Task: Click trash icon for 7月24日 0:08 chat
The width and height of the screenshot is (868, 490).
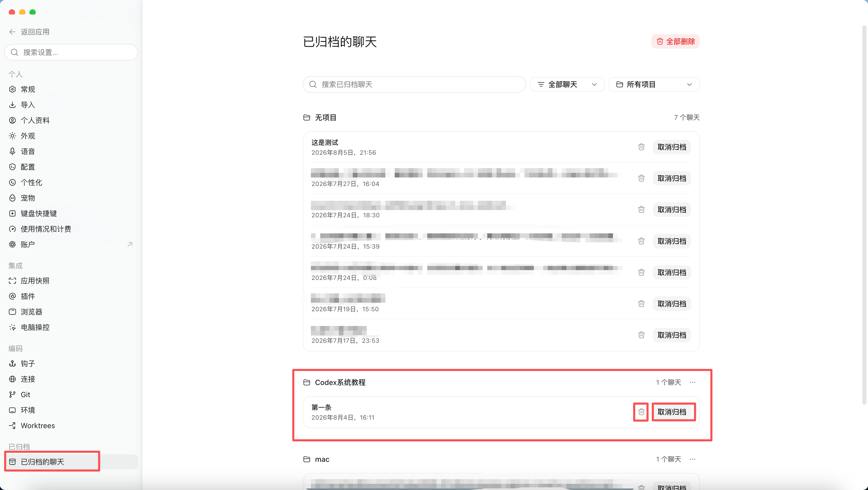Action: point(641,272)
